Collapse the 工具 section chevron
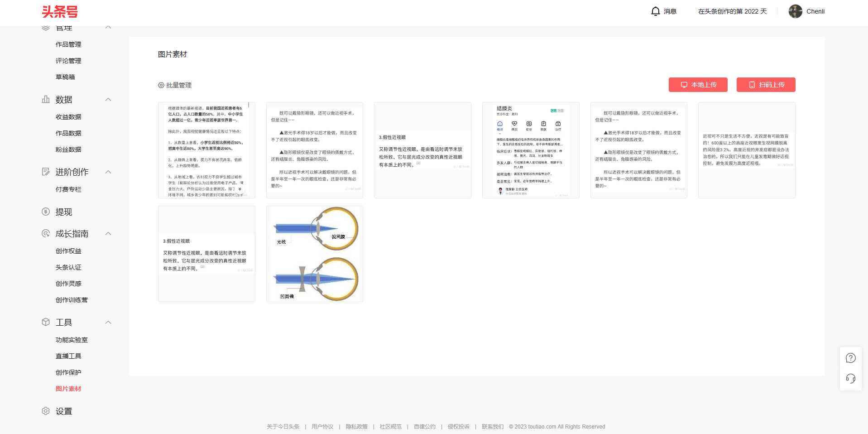This screenshot has height=434, width=868. click(x=108, y=323)
